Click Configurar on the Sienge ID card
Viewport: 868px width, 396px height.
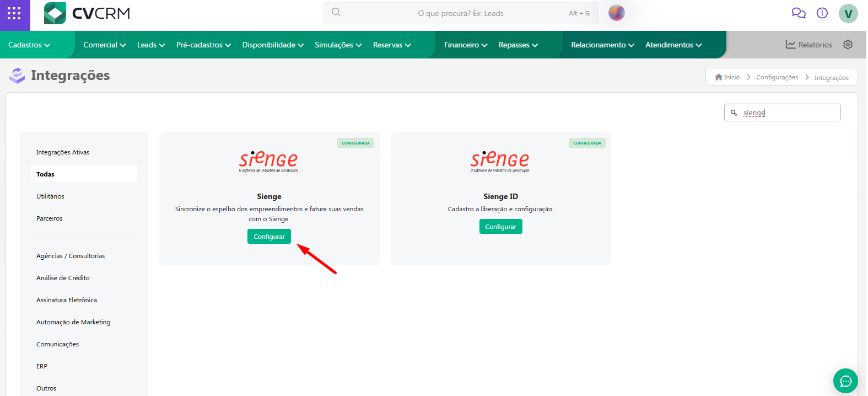500,227
